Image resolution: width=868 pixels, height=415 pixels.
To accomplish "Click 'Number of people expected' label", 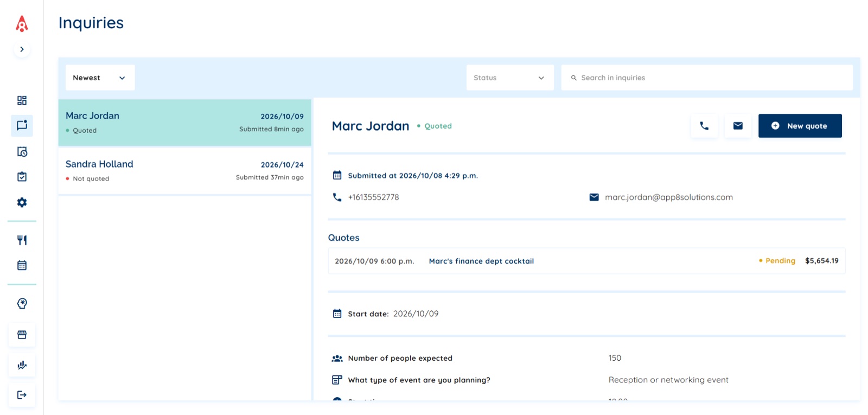I will 400,358.
